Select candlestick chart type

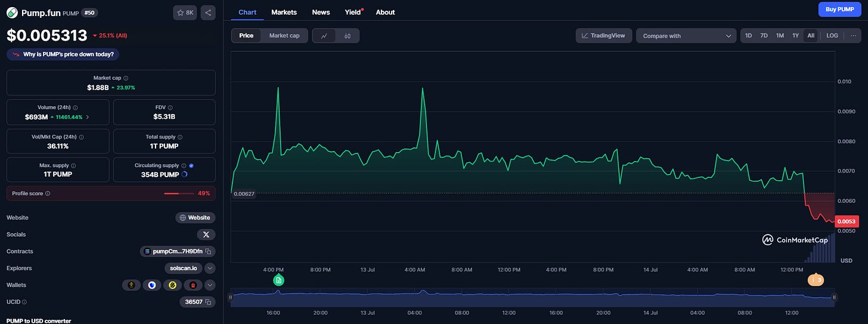(348, 36)
